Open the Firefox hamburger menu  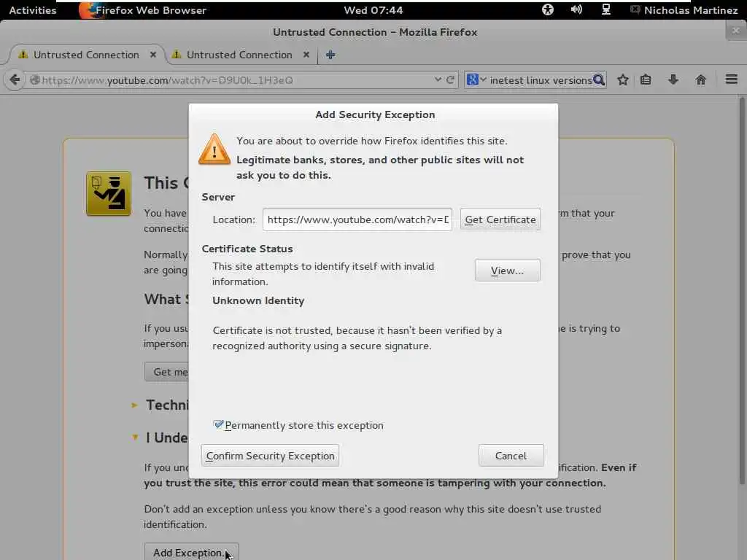click(x=731, y=79)
